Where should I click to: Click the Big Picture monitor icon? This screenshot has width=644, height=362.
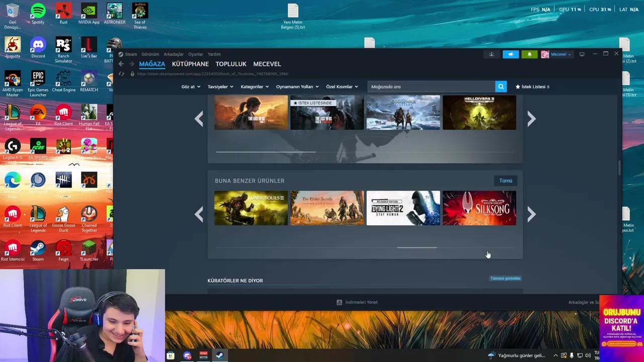click(582, 54)
